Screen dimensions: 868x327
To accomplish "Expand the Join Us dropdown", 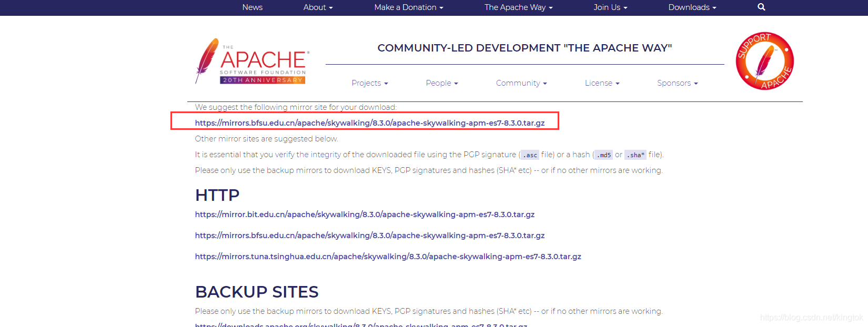I will tap(610, 7).
